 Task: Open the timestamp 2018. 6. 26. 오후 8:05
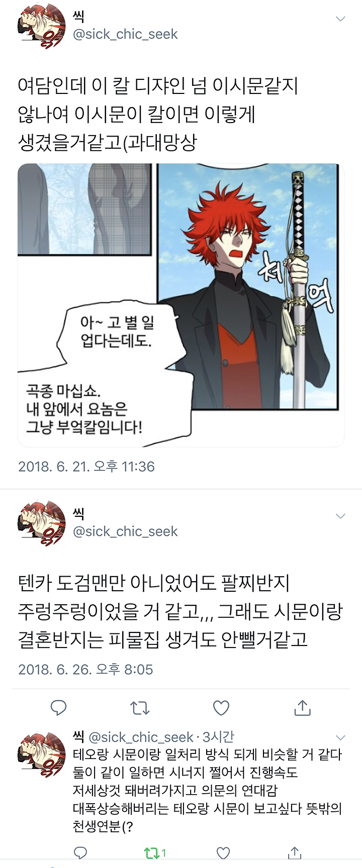[x=85, y=670]
